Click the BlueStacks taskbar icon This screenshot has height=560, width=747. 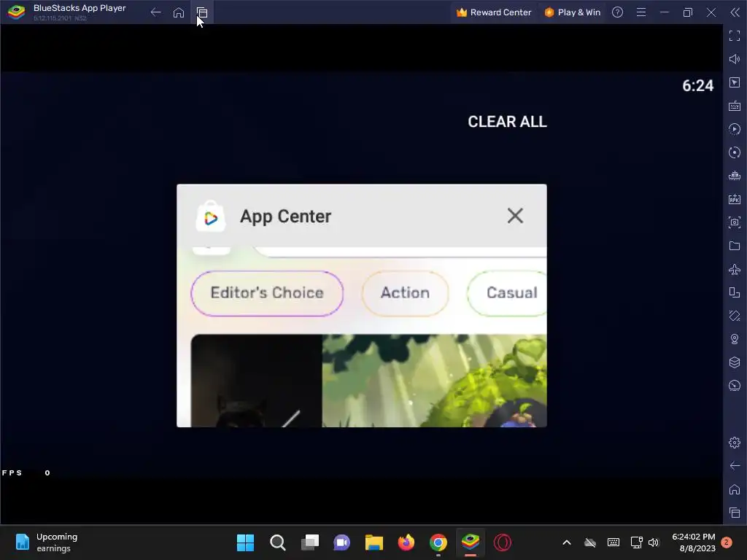471,542
